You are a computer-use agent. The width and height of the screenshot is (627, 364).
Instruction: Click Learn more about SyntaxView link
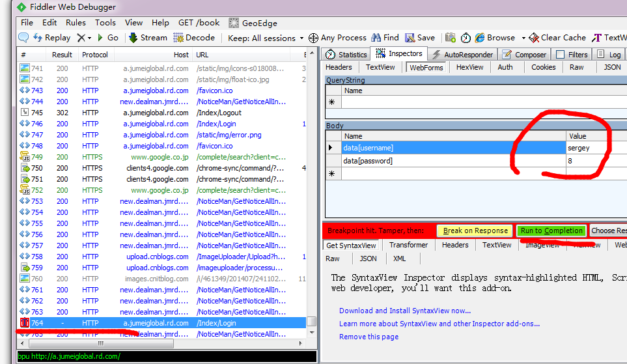tap(439, 324)
